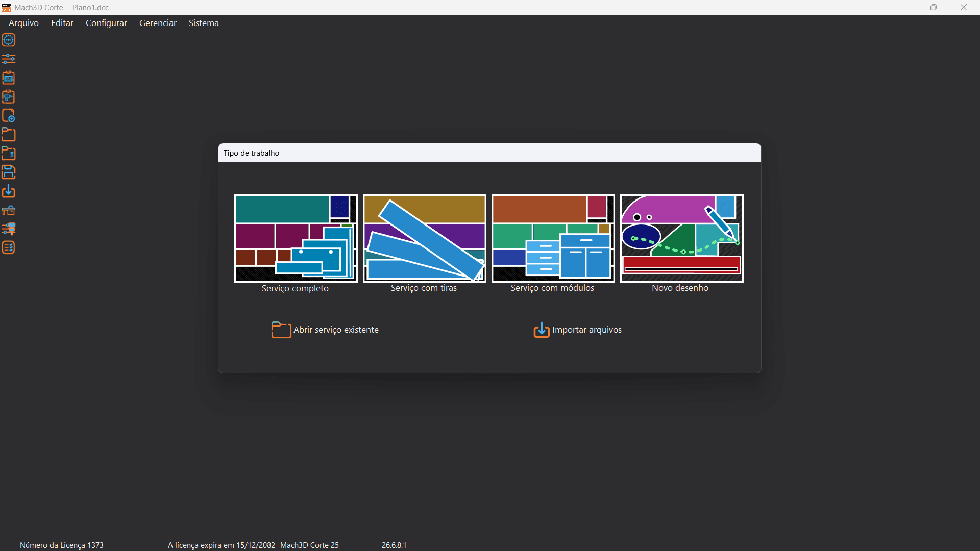This screenshot has height=551, width=980.
Task: Click the clipboard with drill icon
Action: 9,96
